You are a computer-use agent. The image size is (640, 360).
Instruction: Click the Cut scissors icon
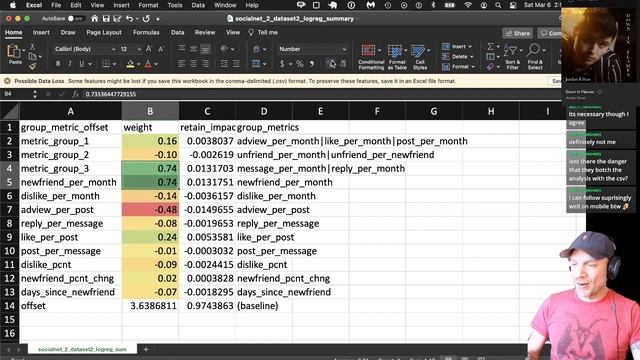point(32,47)
